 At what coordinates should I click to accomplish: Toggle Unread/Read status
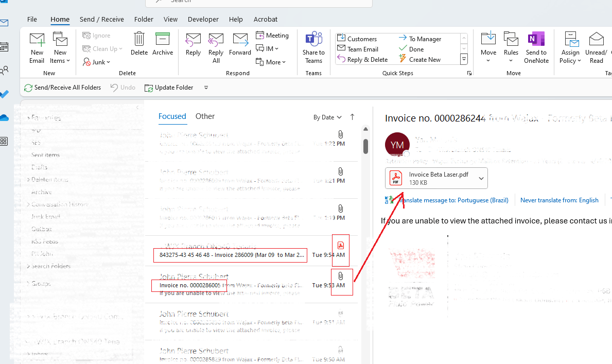click(596, 48)
